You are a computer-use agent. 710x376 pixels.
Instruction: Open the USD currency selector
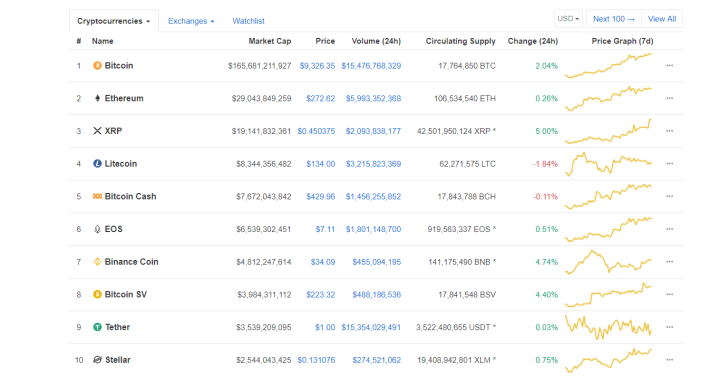pyautogui.click(x=568, y=19)
